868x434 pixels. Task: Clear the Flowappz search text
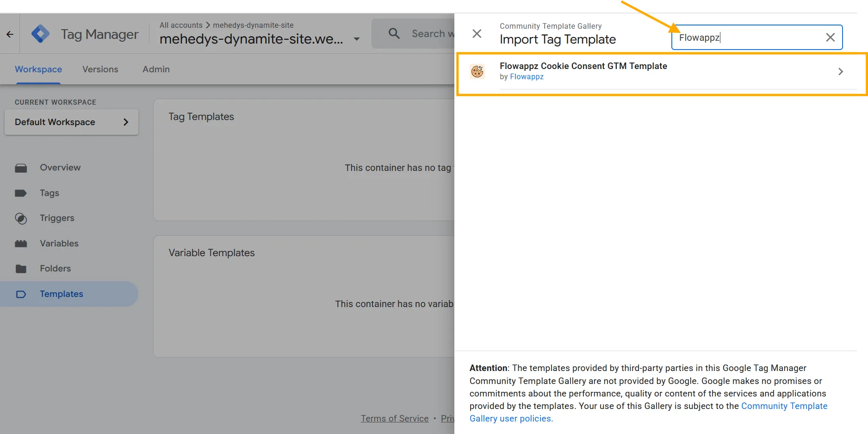point(830,38)
